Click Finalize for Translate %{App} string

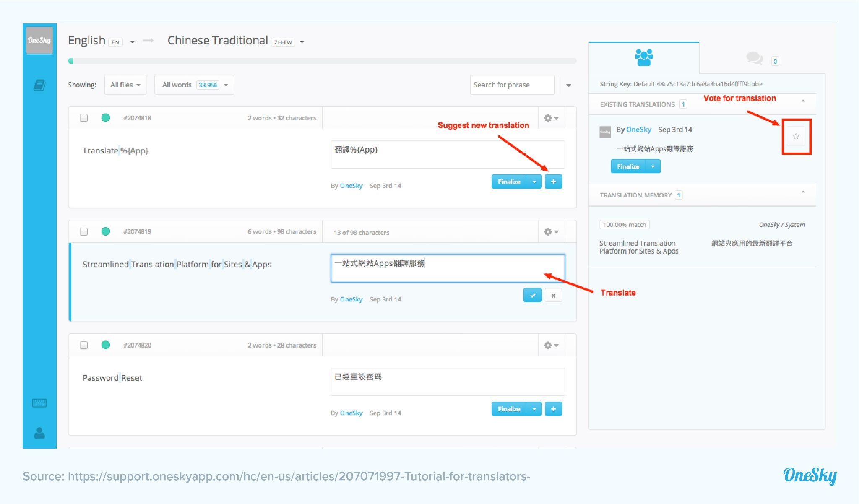click(x=509, y=182)
